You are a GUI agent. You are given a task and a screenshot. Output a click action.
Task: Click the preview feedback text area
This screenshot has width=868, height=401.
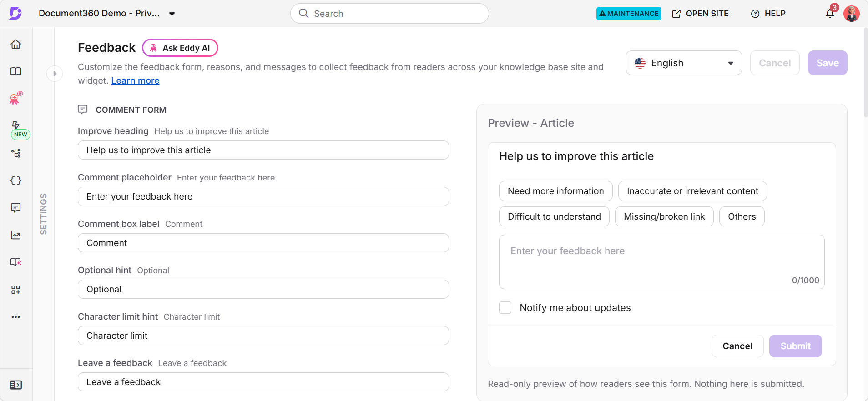[x=662, y=262]
